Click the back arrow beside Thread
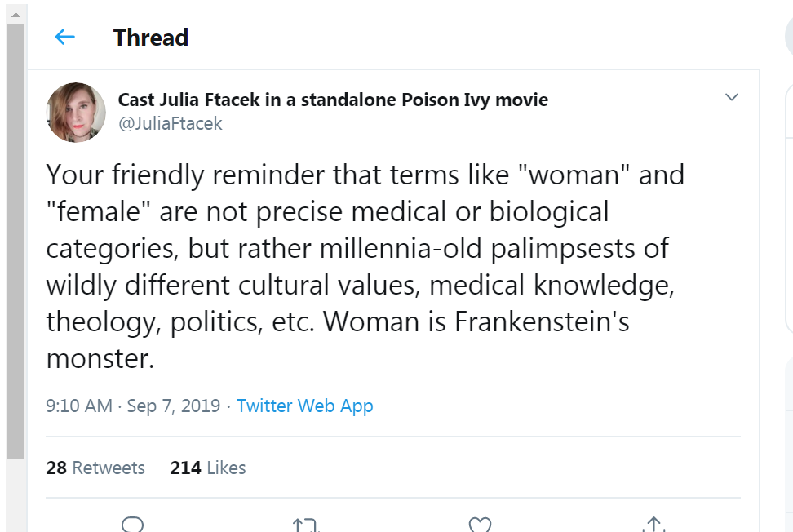 [64, 37]
